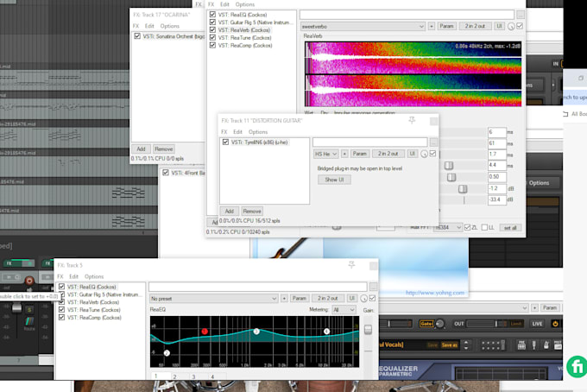Arm the track record button in mixer
The image size is (587, 392).
click(x=29, y=280)
